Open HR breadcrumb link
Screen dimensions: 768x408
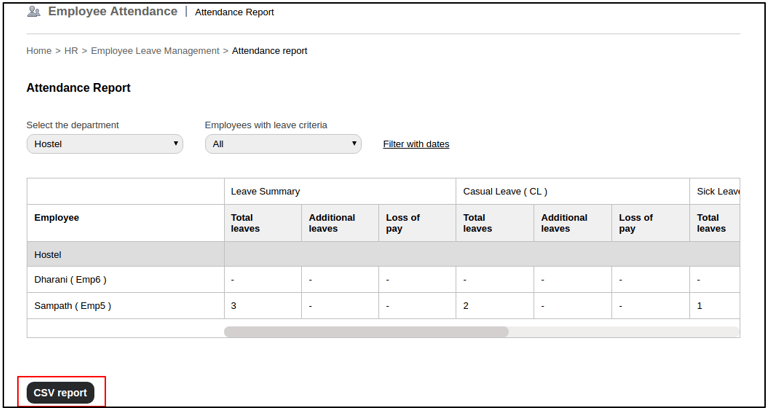point(71,51)
